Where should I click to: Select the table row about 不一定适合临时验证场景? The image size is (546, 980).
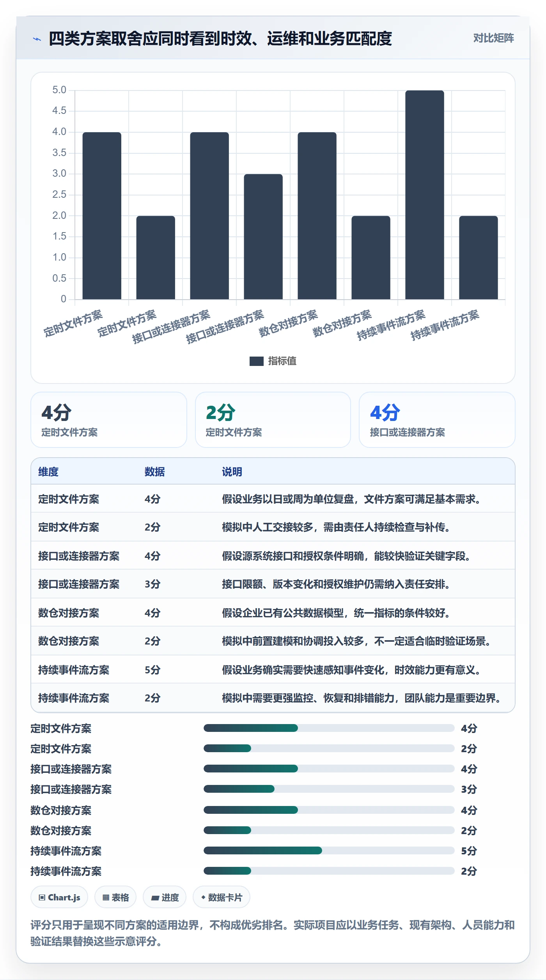point(273,641)
